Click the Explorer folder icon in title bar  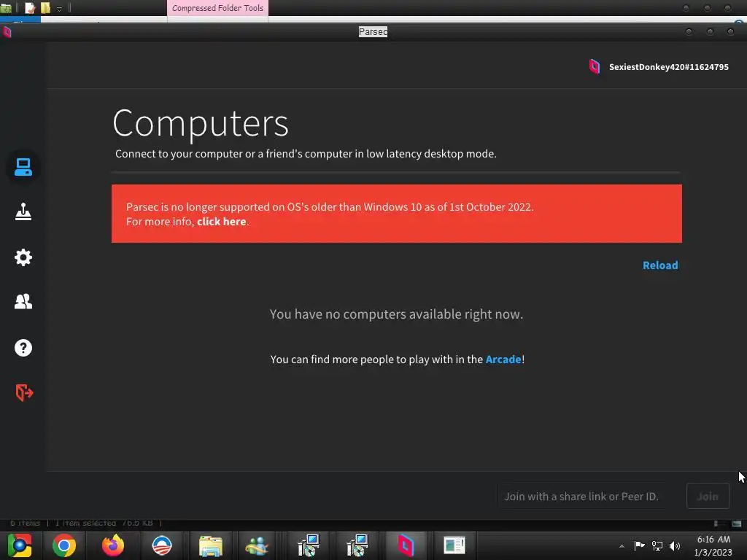(6, 7)
